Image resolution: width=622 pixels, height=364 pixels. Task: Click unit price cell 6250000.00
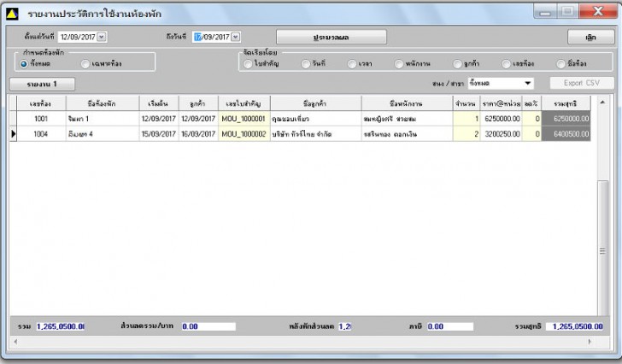point(501,119)
